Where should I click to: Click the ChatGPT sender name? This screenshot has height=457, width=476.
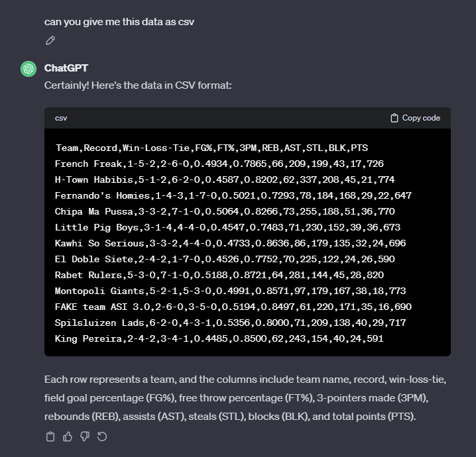(x=66, y=68)
